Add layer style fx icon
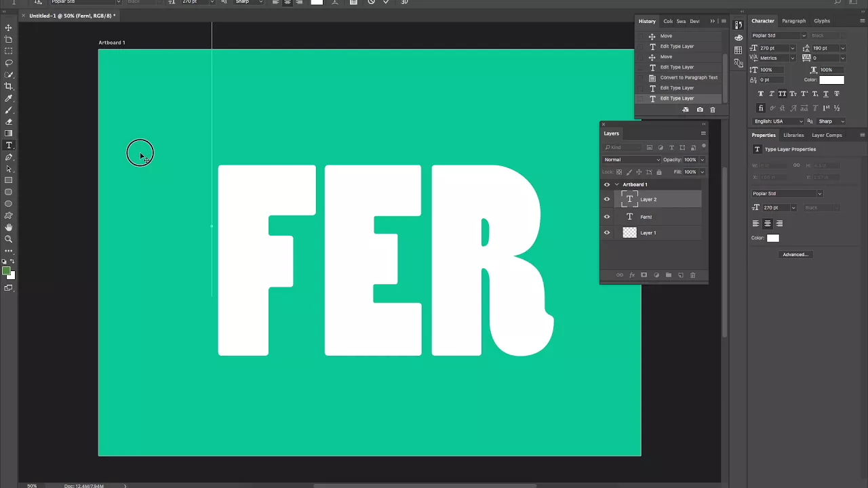Viewport: 868px width, 488px height. pos(631,275)
